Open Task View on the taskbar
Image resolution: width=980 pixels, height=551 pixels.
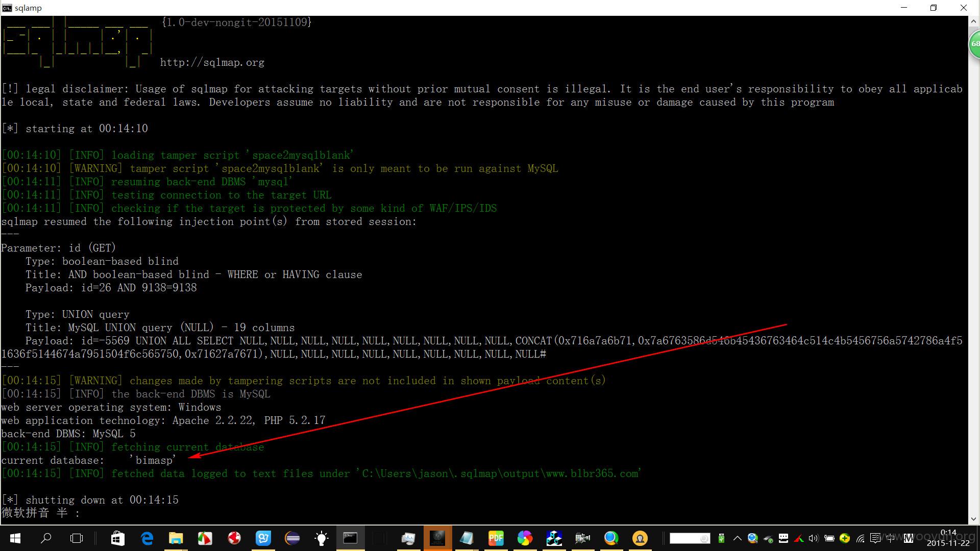(x=77, y=538)
